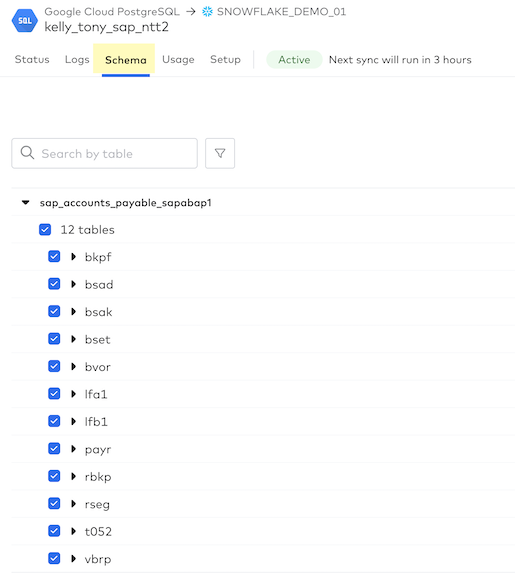Expand the bsak table columns
The width and height of the screenshot is (515, 575).
73,312
